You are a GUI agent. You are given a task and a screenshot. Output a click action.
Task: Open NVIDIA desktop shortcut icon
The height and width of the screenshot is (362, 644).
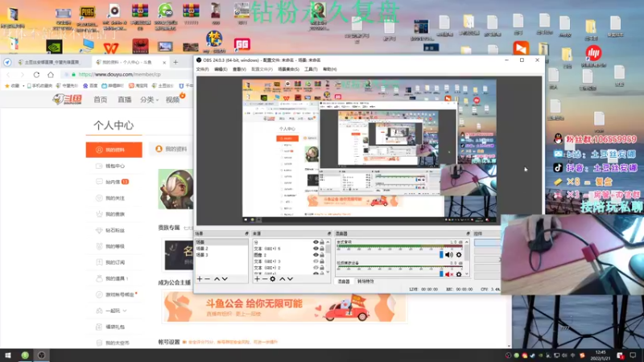[x=54, y=47]
